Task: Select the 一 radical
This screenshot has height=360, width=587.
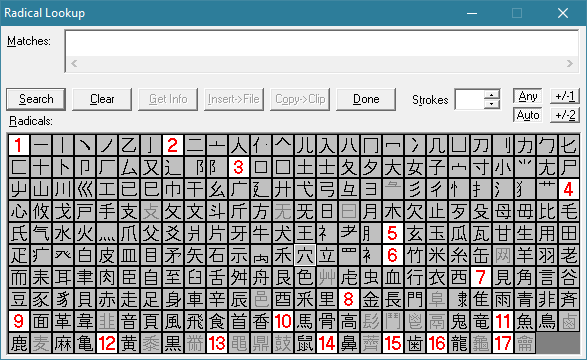Action: tap(40, 145)
